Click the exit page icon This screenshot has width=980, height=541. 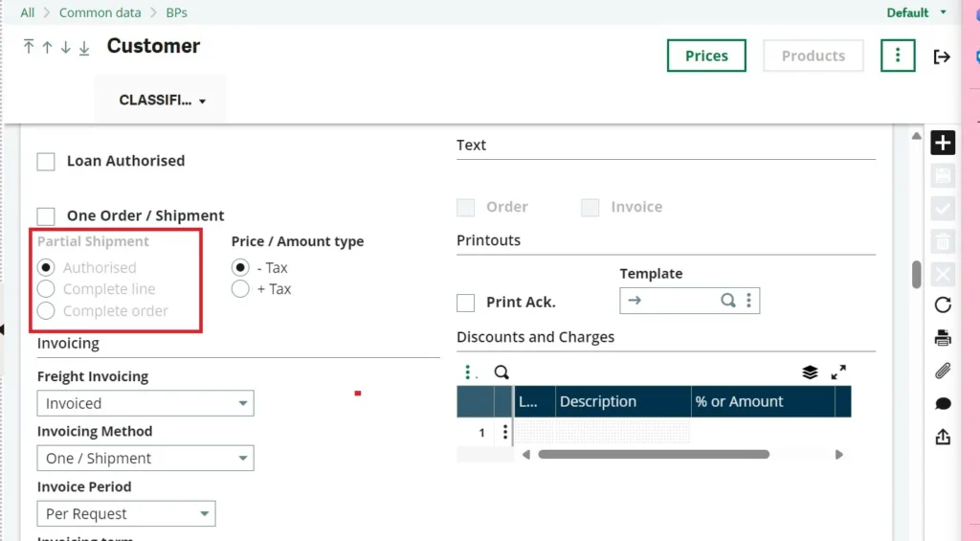[942, 56]
